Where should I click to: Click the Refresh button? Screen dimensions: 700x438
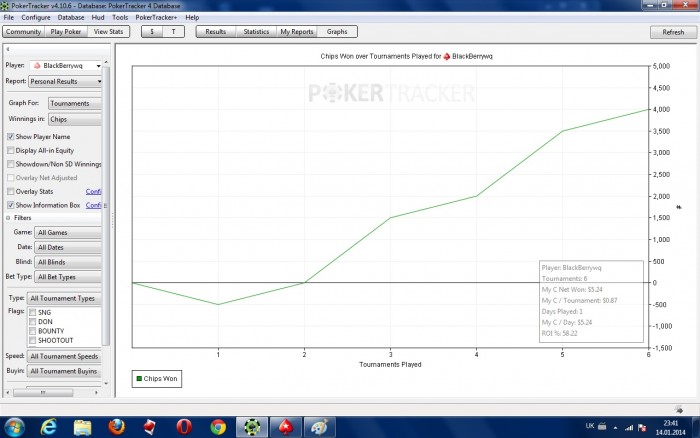click(673, 32)
